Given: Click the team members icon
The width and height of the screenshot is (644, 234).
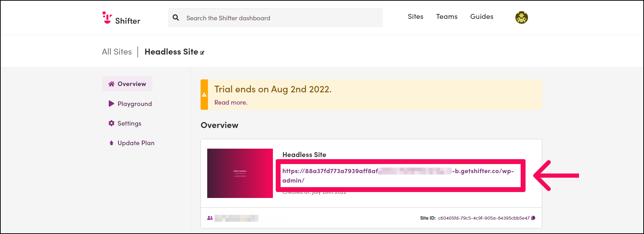Looking at the screenshot, I should tap(210, 218).
